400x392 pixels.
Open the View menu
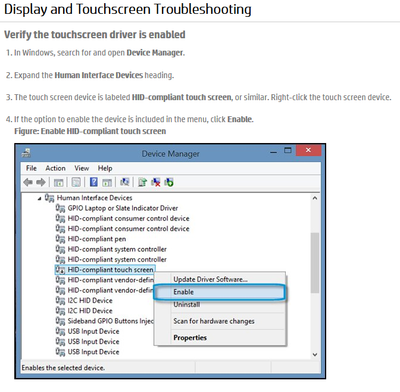point(82,168)
